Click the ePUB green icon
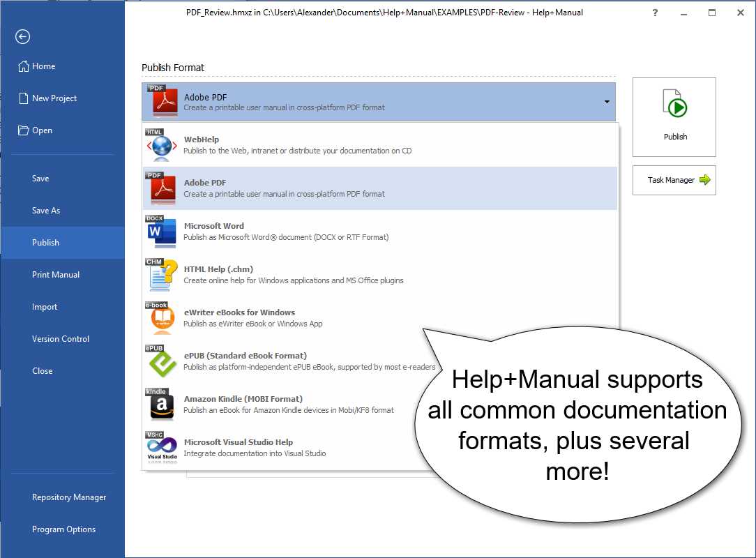Image resolution: width=756 pixels, height=558 pixels. tap(162, 361)
